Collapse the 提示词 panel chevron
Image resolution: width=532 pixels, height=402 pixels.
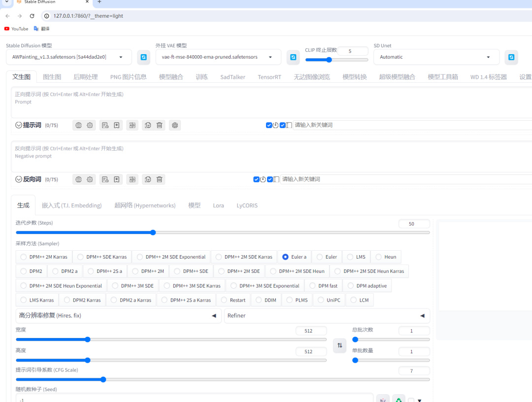(x=19, y=125)
